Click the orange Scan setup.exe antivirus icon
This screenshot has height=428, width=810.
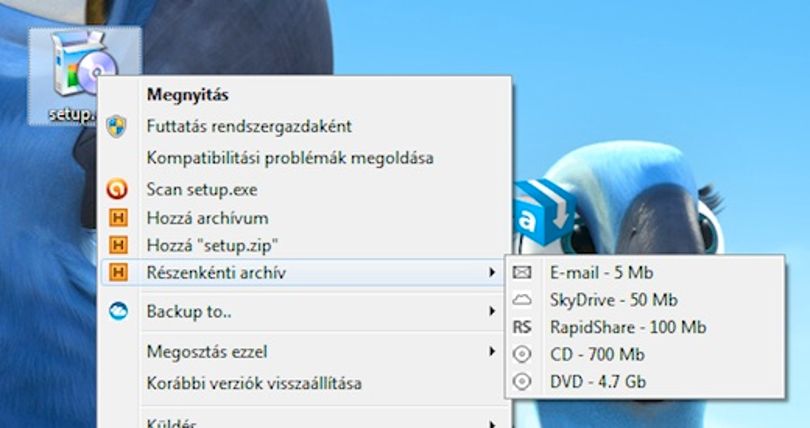pyautogui.click(x=117, y=189)
